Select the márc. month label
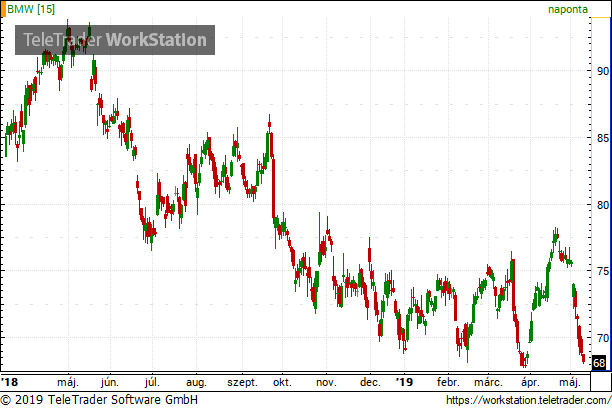The image size is (612, 409). tap(488, 382)
